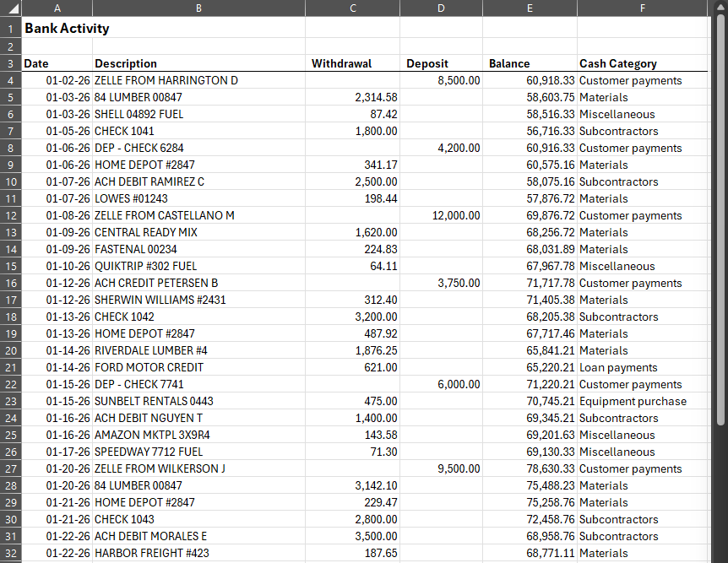Select the 8,500.00 deposit cell
The image size is (728, 563).
point(441,80)
